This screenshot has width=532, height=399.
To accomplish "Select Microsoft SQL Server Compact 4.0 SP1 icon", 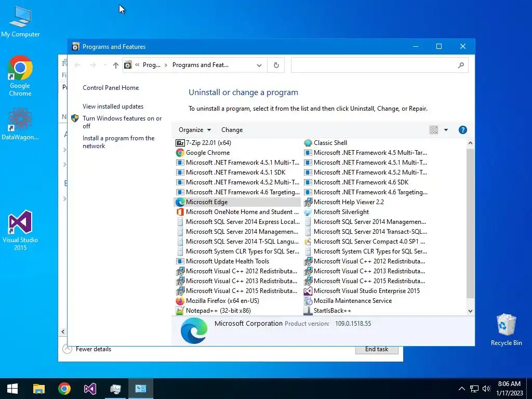I will [x=308, y=242].
